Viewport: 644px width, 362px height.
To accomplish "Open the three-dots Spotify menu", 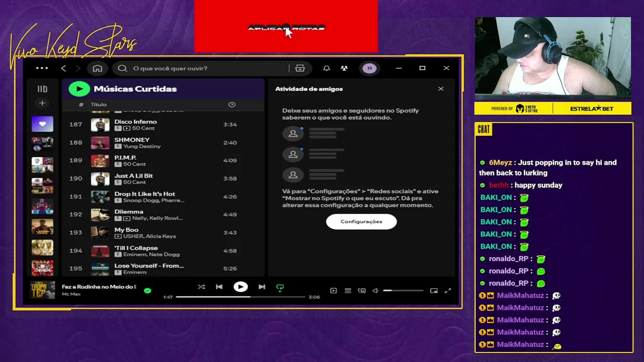I will pos(42,68).
